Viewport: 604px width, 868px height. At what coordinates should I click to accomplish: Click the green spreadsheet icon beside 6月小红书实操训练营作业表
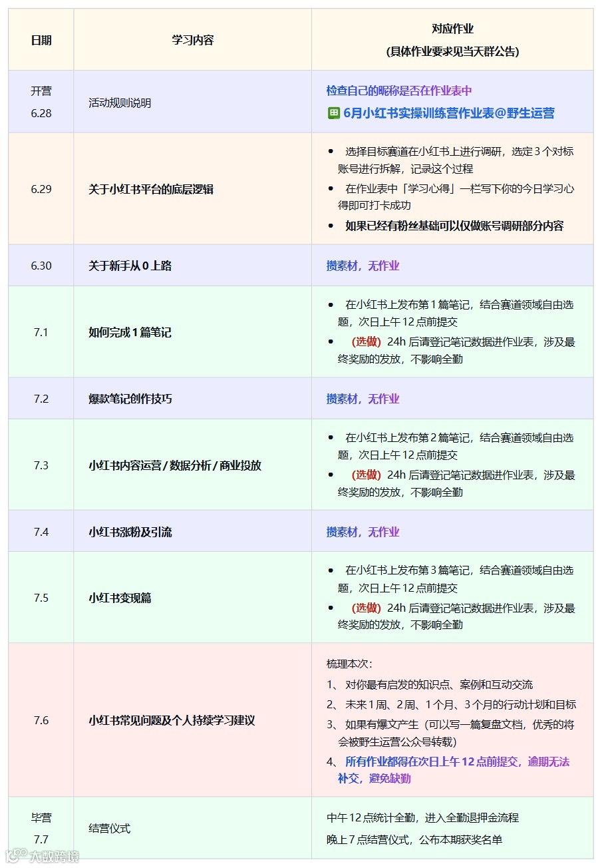(334, 113)
